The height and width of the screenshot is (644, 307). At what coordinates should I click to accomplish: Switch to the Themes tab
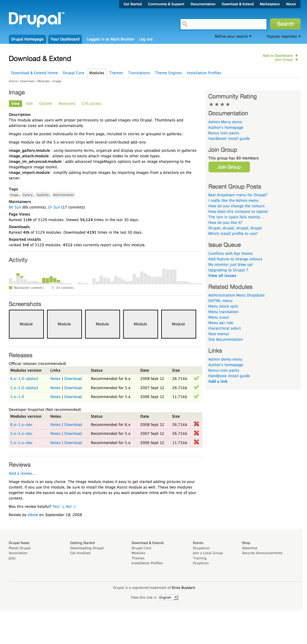coord(116,73)
